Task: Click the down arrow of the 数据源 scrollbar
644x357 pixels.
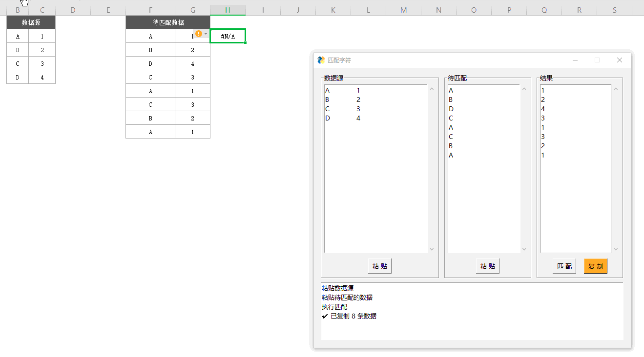Action: click(x=432, y=249)
